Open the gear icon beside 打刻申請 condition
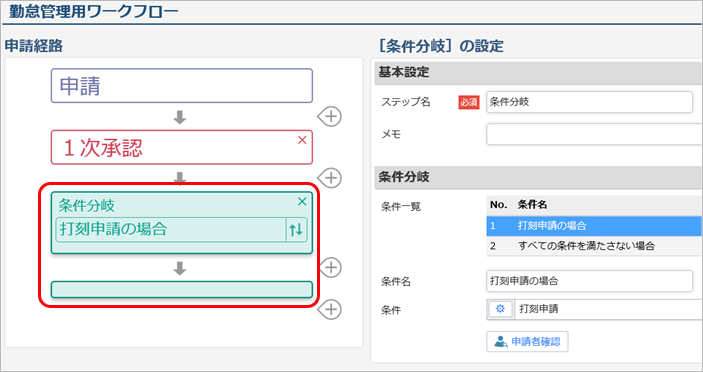This screenshot has height=372, width=703. pos(500,309)
